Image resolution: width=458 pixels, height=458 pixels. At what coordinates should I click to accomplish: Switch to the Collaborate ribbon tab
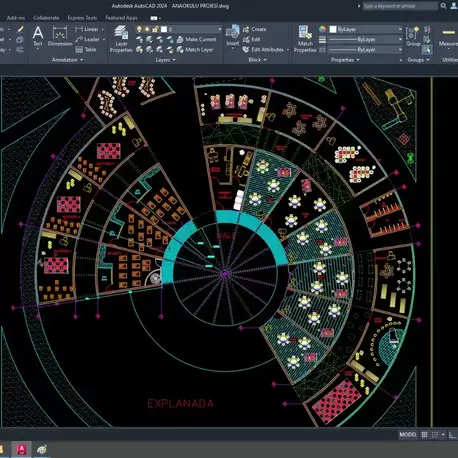coord(46,18)
